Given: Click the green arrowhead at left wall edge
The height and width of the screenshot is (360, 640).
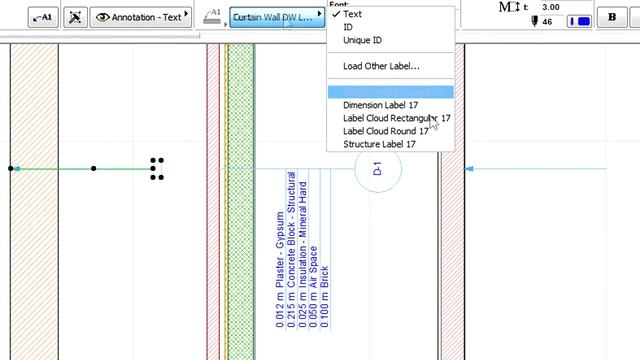Looking at the screenshot, I should pos(17,169).
